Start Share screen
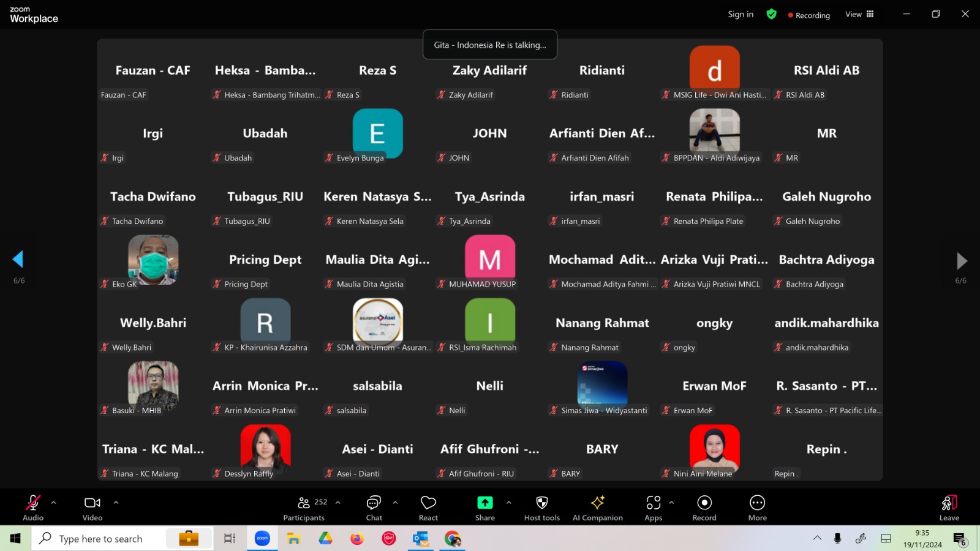The image size is (980, 551). coord(484,508)
